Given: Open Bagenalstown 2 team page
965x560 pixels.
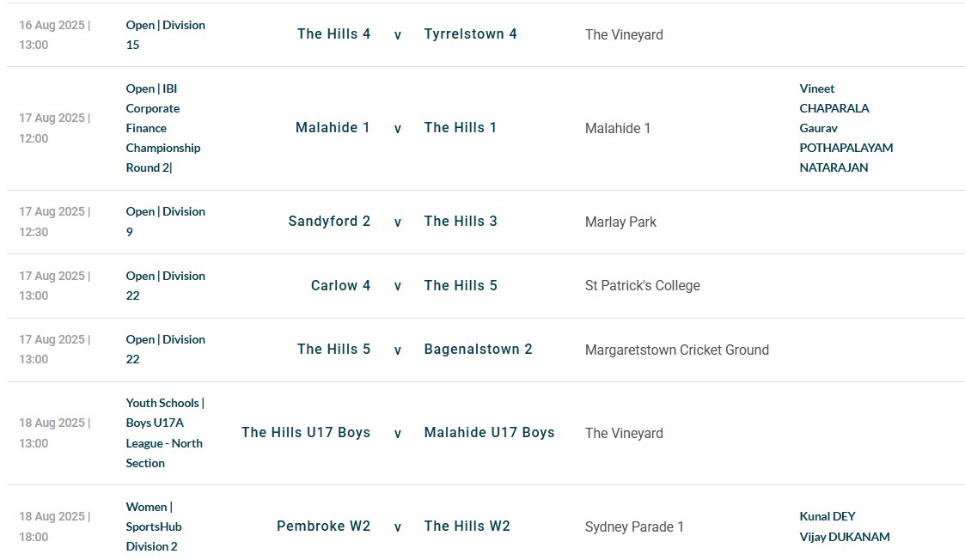Looking at the screenshot, I should click(478, 349).
